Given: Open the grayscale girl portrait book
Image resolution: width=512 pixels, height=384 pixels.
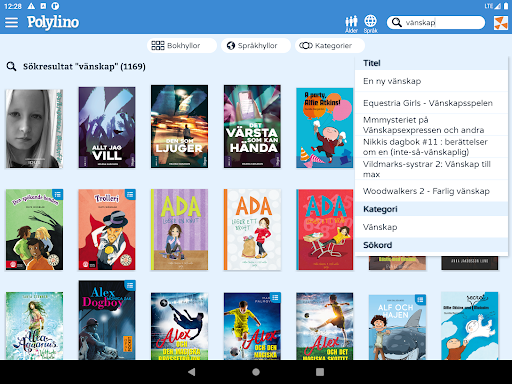Looking at the screenshot, I should (34, 129).
